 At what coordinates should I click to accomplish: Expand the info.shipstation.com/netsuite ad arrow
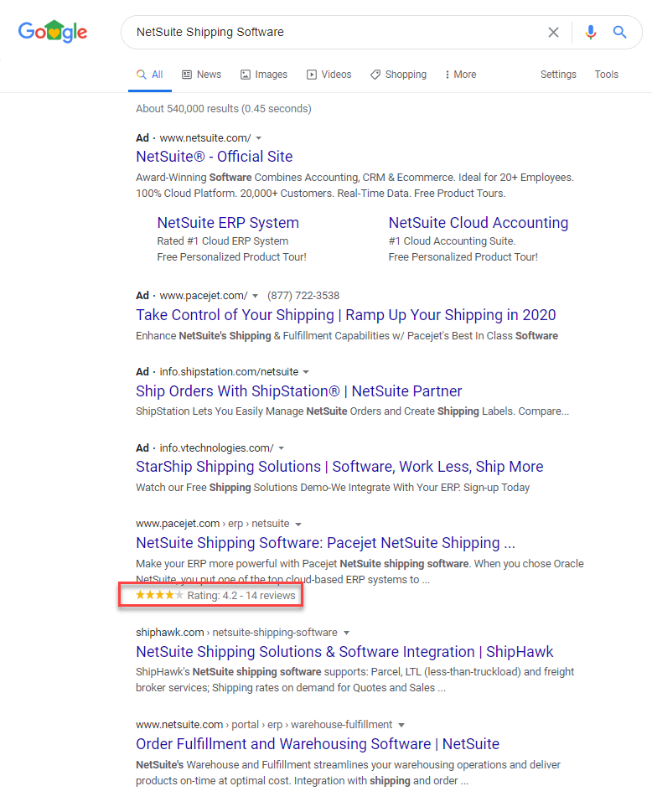306,372
